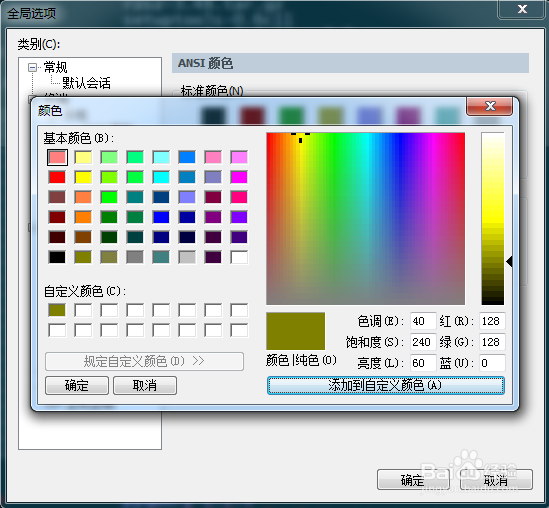Select the light pink basic color swatch
549x508 pixels.
tap(57, 157)
